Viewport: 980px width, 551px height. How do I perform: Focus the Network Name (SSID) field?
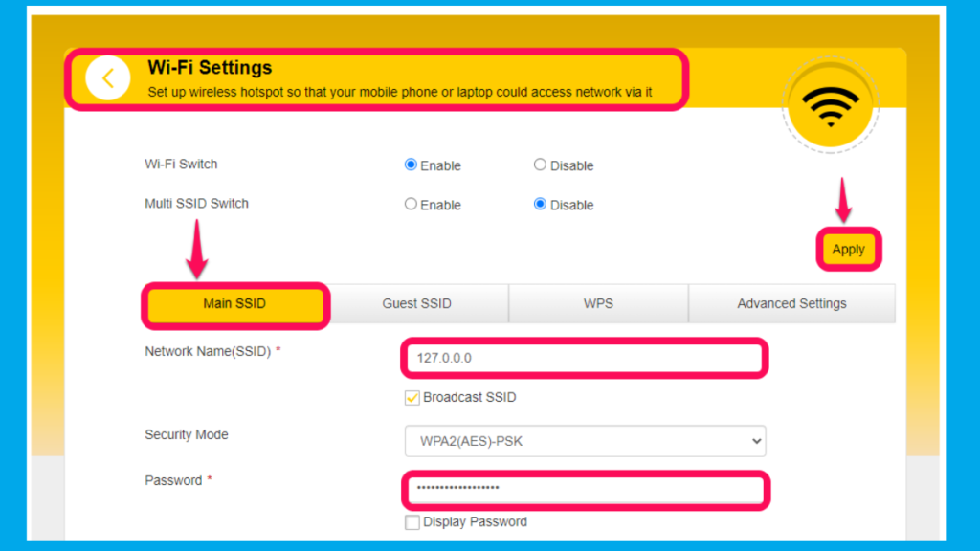tap(585, 358)
